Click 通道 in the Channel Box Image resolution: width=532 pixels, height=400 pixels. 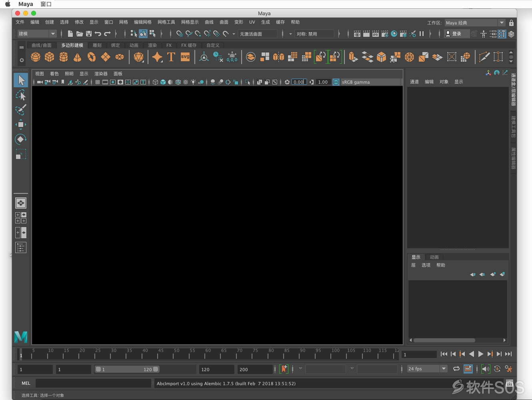point(414,82)
